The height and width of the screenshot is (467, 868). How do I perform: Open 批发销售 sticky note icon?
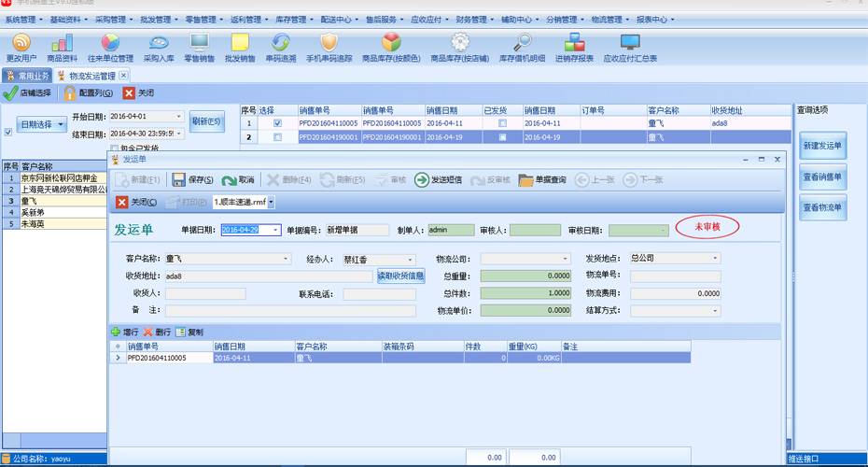pos(240,43)
